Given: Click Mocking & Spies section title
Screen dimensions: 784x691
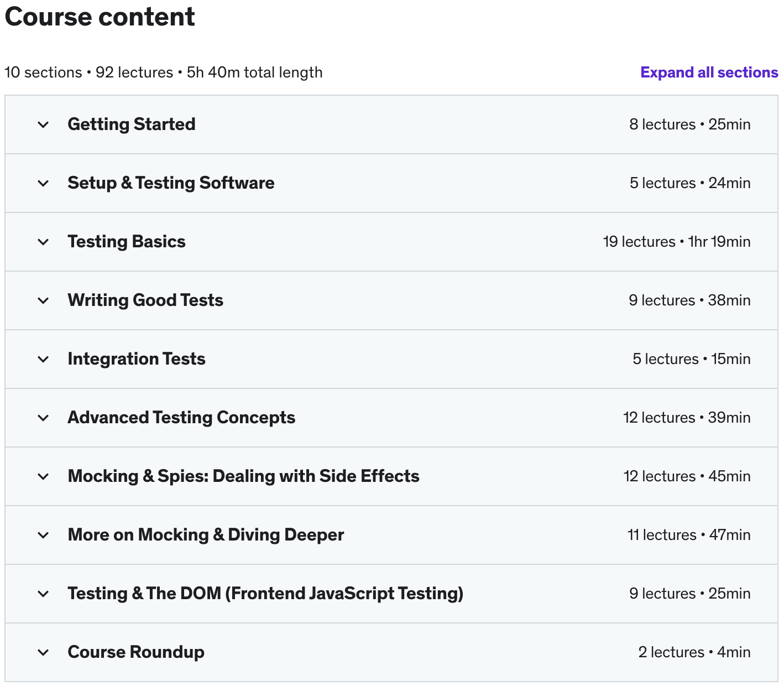Looking at the screenshot, I should tap(243, 476).
